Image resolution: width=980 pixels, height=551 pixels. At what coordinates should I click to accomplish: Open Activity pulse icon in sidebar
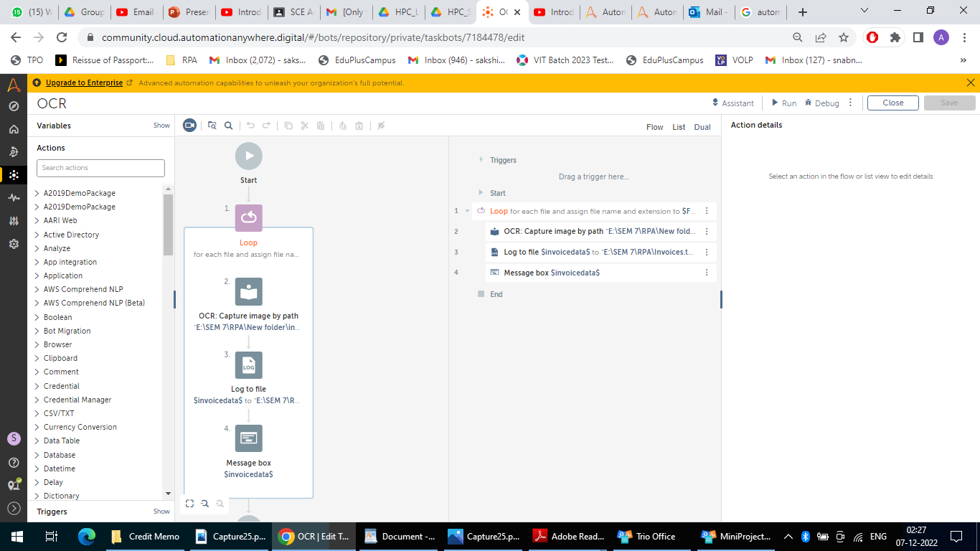[14, 197]
